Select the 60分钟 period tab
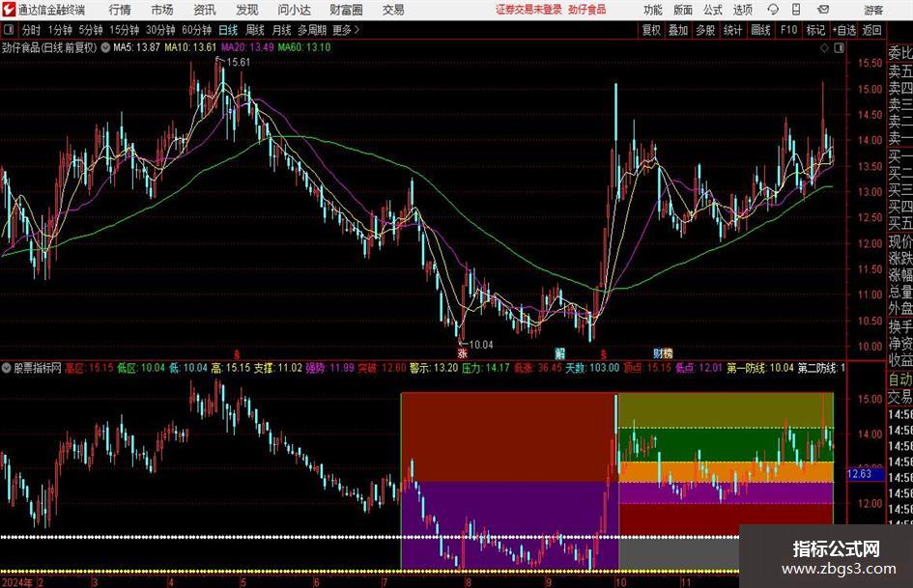The image size is (913, 588). 197,30
